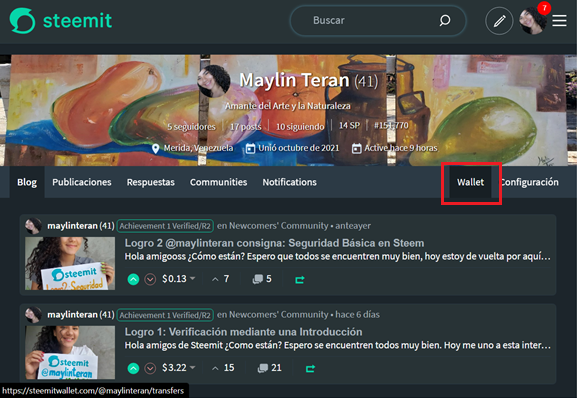Expand the $0.13 payout dropdown
Screen dimensions: 577x398
(178, 279)
